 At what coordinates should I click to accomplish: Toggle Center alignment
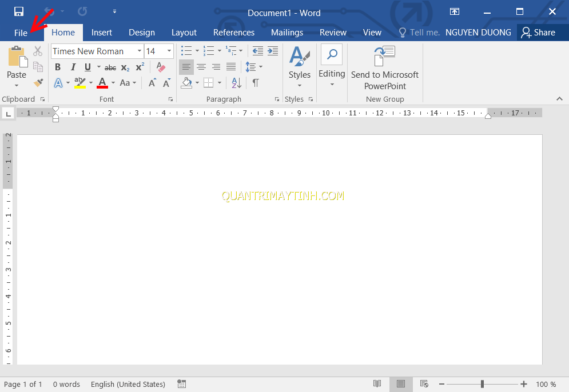point(201,67)
